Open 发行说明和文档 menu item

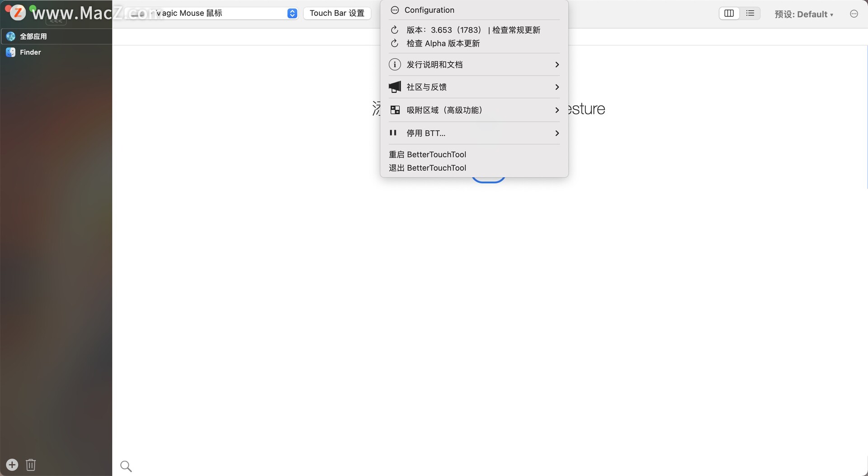coord(474,65)
